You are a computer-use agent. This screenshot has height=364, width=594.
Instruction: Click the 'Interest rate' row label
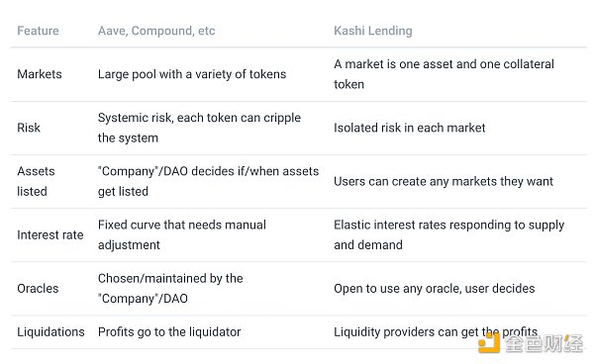click(50, 235)
